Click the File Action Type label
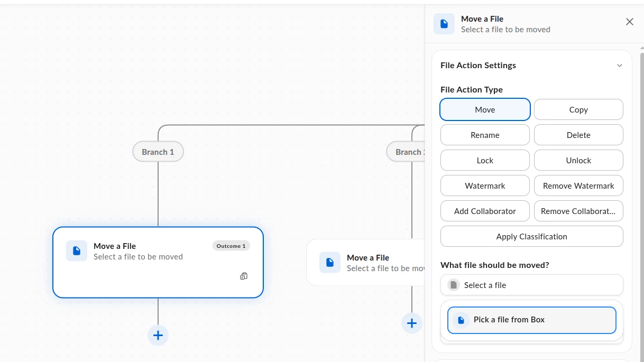Viewport: 644px width, 362px height. [472, 89]
